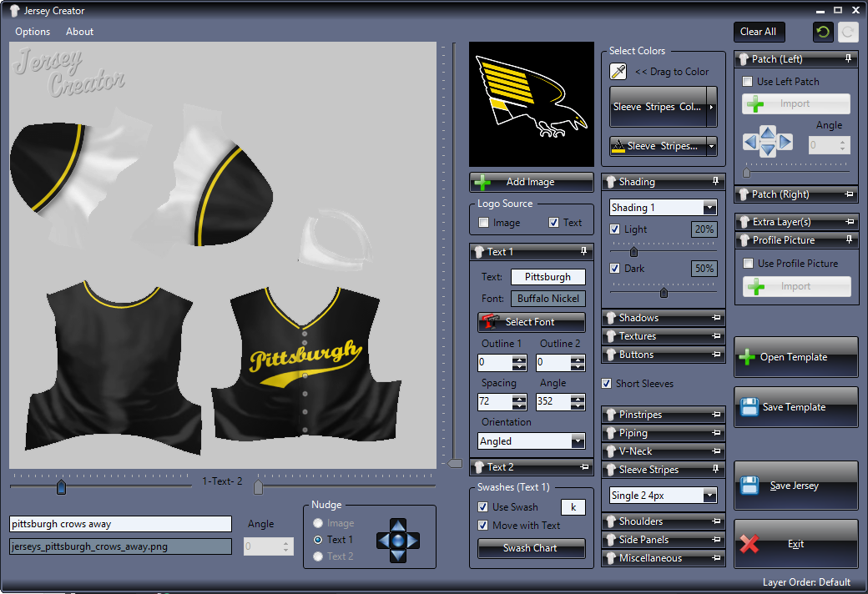Uncheck the Dark shading checkbox
Image resolution: width=868 pixels, height=594 pixels.
coord(614,269)
